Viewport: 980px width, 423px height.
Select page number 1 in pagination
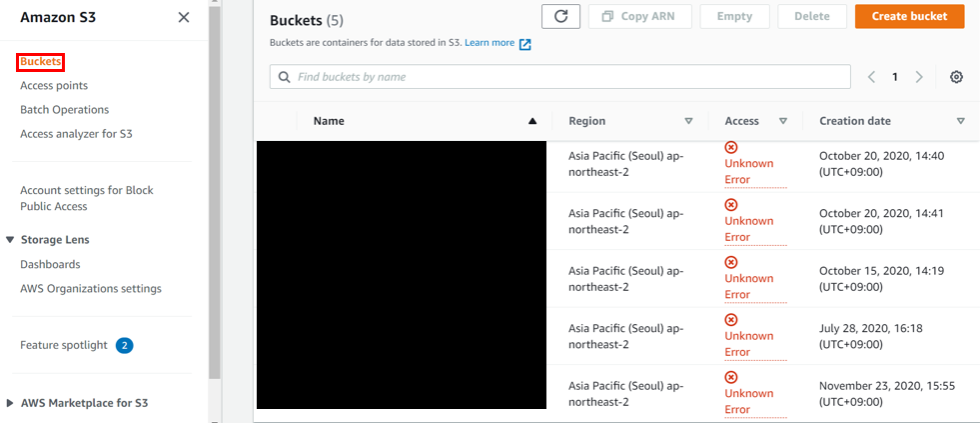pos(895,77)
